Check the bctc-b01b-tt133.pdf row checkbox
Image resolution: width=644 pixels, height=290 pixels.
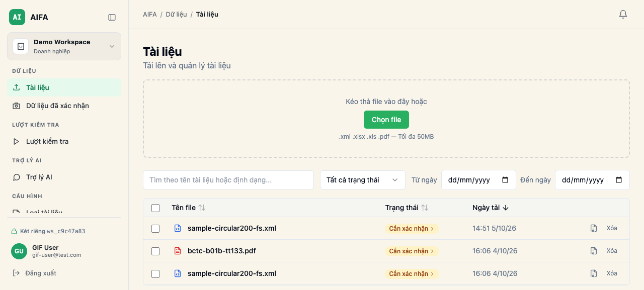click(155, 251)
